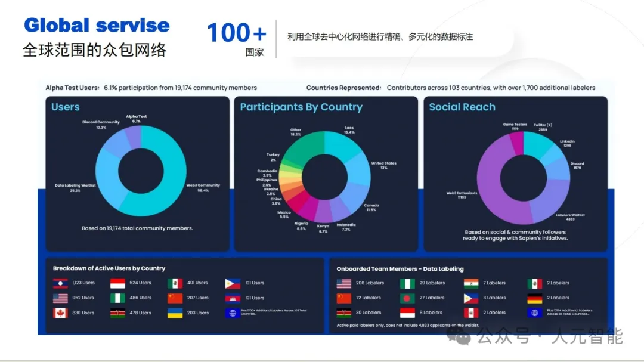
Task: Click the globe icon beside Plus 120+ Additional Labelers
Action: (535, 313)
